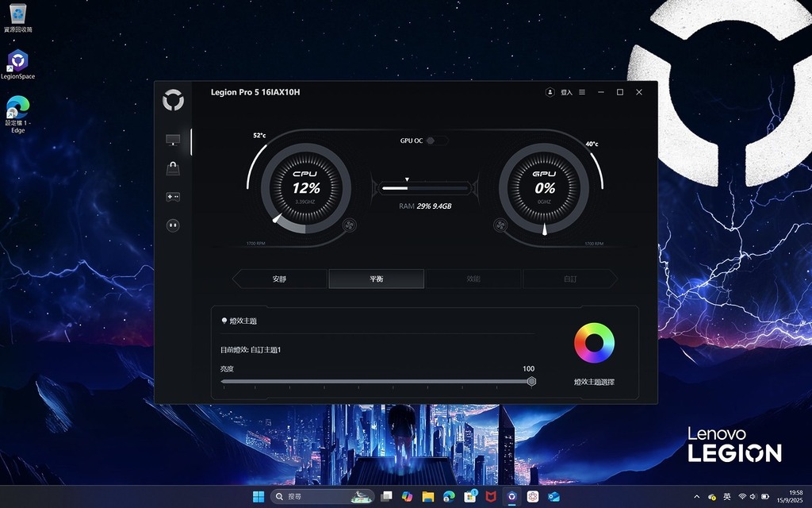Open Copilot from the taskbar
The height and width of the screenshot is (508, 812).
click(407, 497)
